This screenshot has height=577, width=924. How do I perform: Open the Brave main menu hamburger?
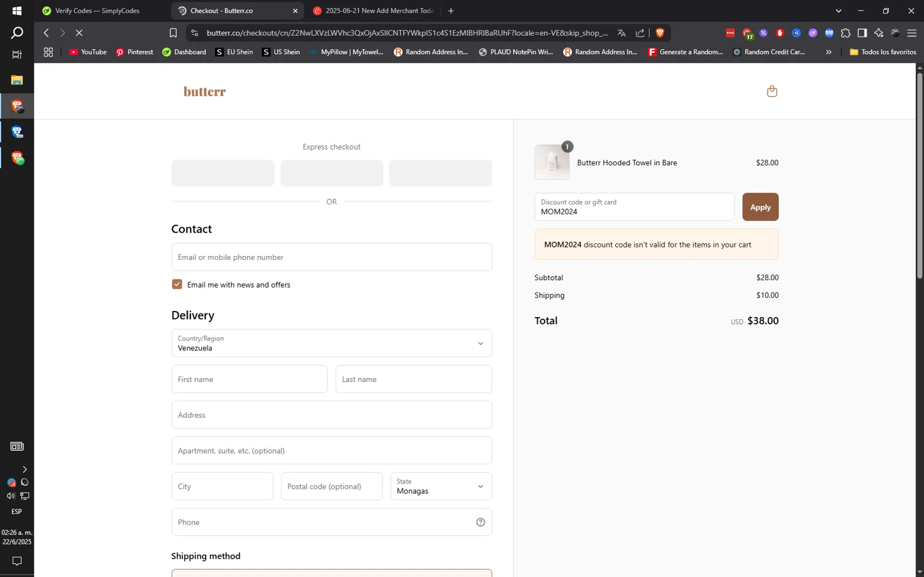point(912,33)
